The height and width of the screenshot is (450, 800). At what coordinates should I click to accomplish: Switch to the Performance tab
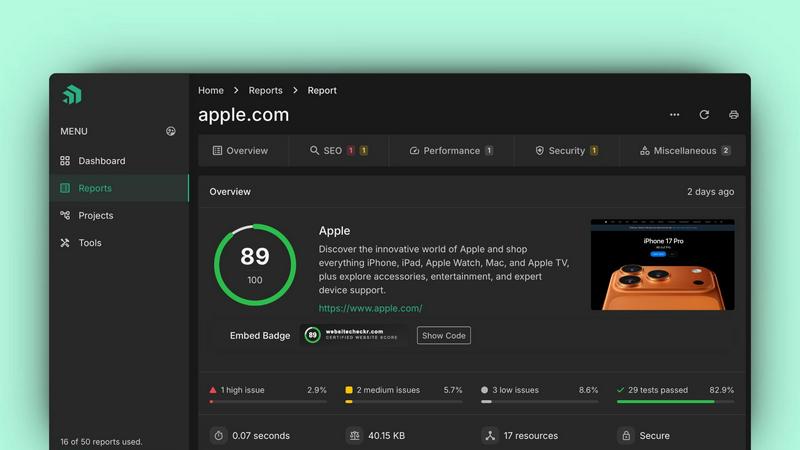point(451,151)
